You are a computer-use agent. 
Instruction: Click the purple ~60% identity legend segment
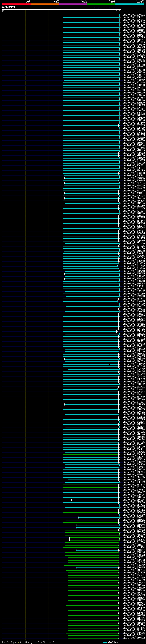click(x=73, y=4)
